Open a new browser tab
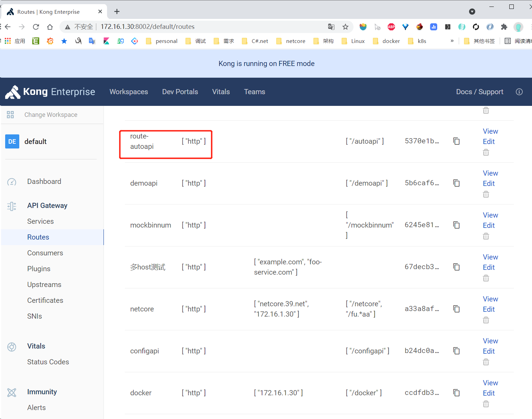The width and height of the screenshot is (532, 419). pos(117,12)
